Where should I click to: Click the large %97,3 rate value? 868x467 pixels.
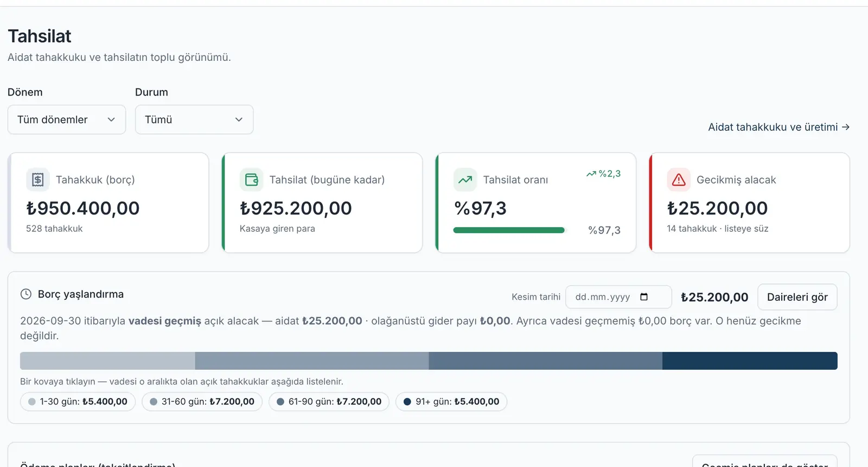click(x=480, y=208)
